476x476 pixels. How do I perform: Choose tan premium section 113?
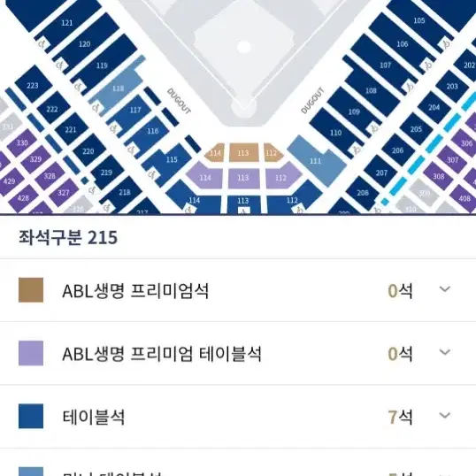(x=243, y=152)
